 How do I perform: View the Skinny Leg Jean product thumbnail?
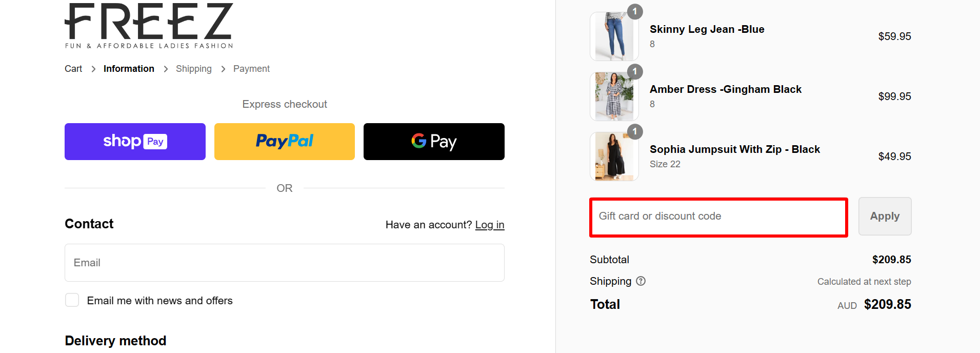pos(613,36)
